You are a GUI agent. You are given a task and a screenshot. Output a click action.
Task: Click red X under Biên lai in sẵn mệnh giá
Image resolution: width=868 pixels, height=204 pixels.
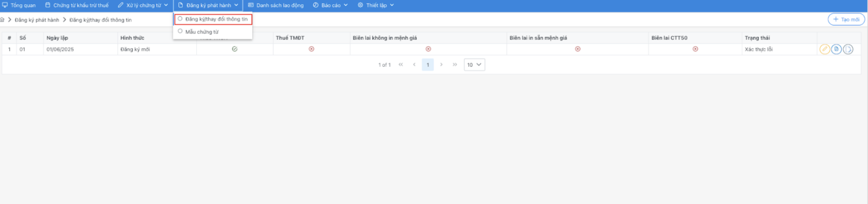click(578, 49)
